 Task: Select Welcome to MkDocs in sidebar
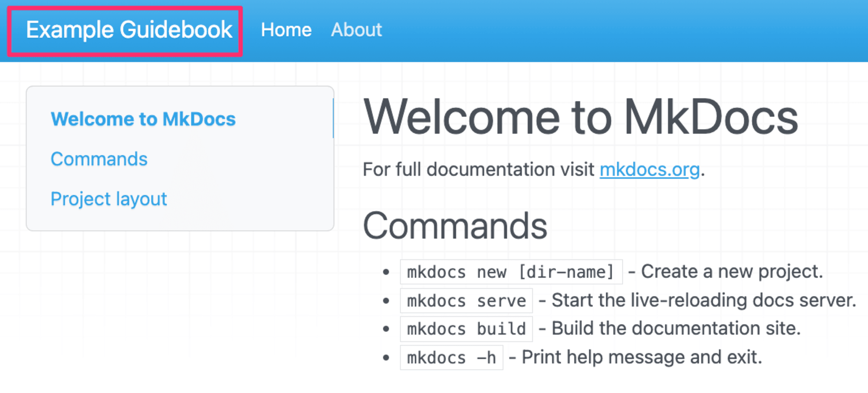(x=143, y=119)
